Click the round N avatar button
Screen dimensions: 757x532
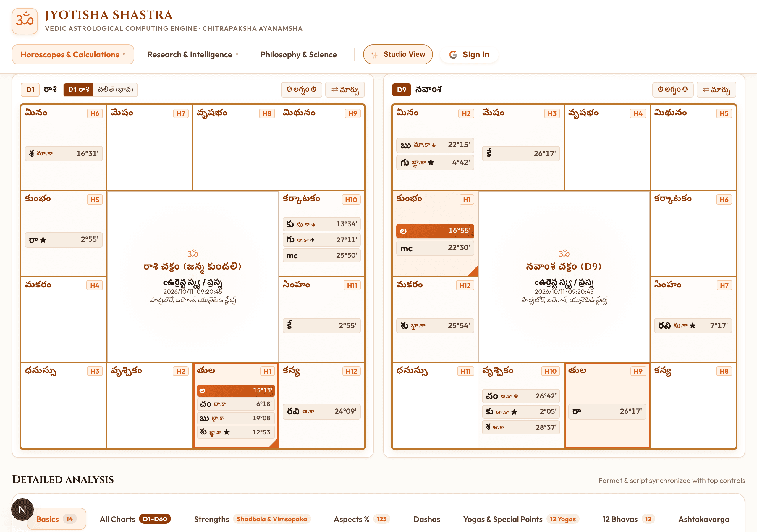(x=22, y=510)
